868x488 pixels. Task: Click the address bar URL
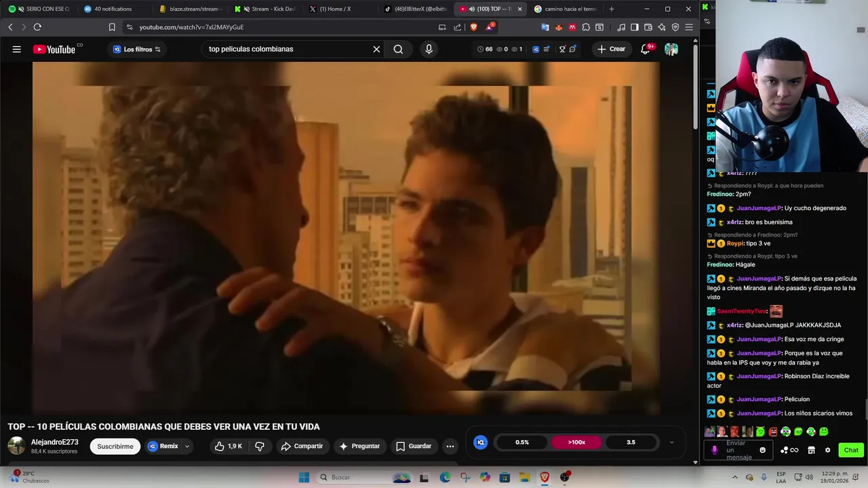[191, 27]
